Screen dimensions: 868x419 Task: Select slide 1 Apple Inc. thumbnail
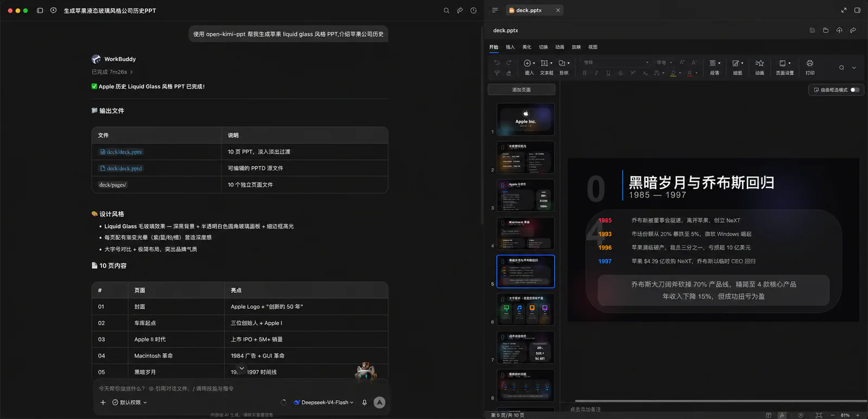pos(526,119)
